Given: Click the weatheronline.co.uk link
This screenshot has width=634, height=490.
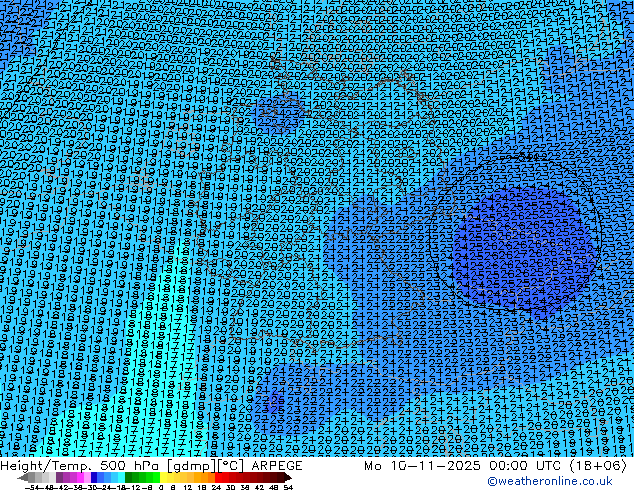Looking at the screenshot, I should tap(550, 481).
